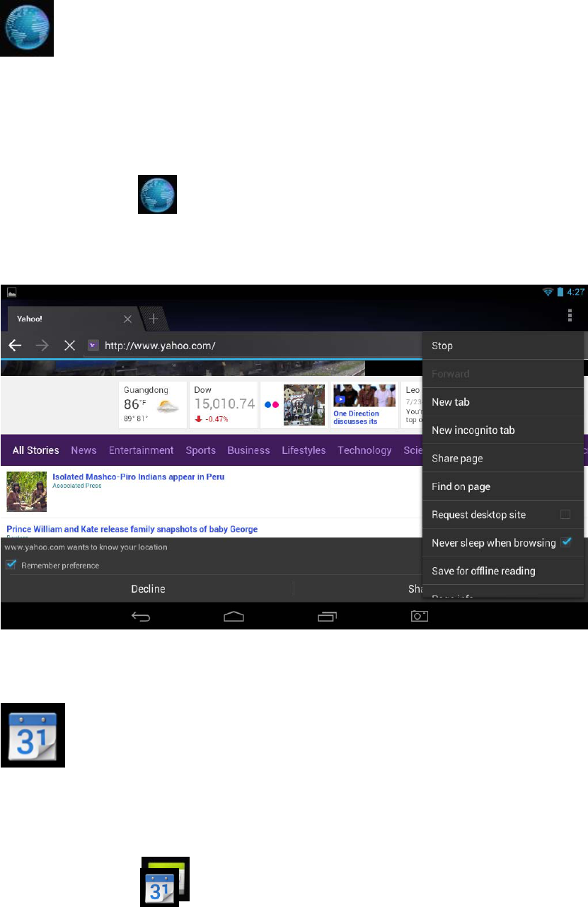Viewport: 588px width, 907px height.
Task: Click the Wi-Fi status icon
Action: (548, 292)
